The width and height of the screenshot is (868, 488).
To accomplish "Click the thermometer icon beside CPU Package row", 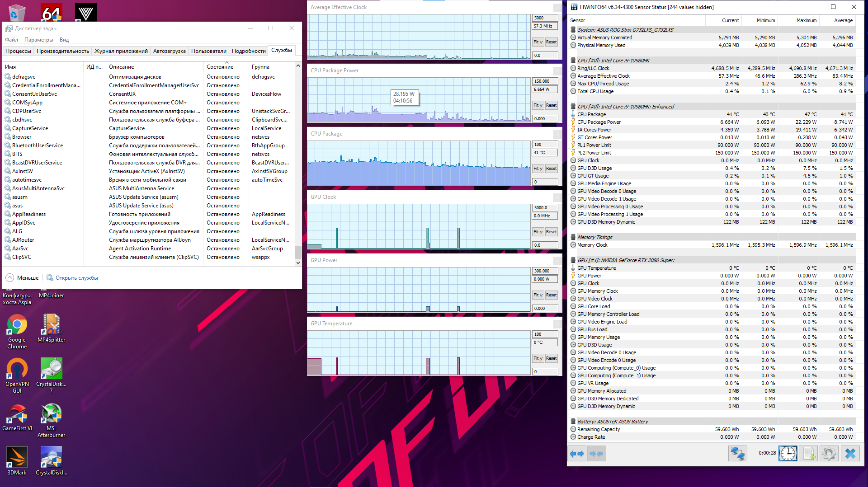I will (x=573, y=114).
